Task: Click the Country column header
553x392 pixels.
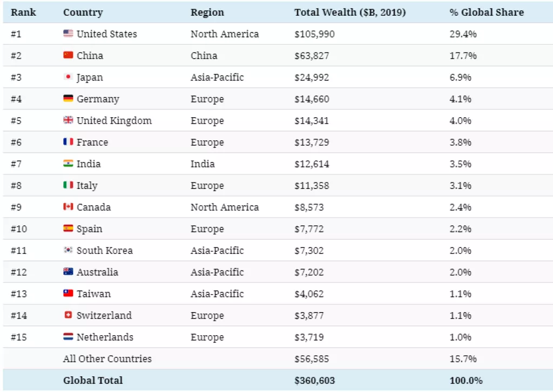Action: click(x=83, y=12)
